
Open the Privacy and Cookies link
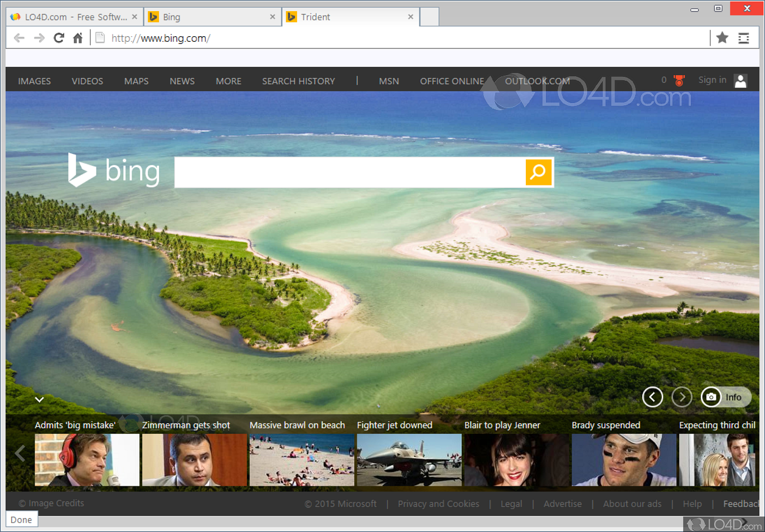pyautogui.click(x=438, y=504)
